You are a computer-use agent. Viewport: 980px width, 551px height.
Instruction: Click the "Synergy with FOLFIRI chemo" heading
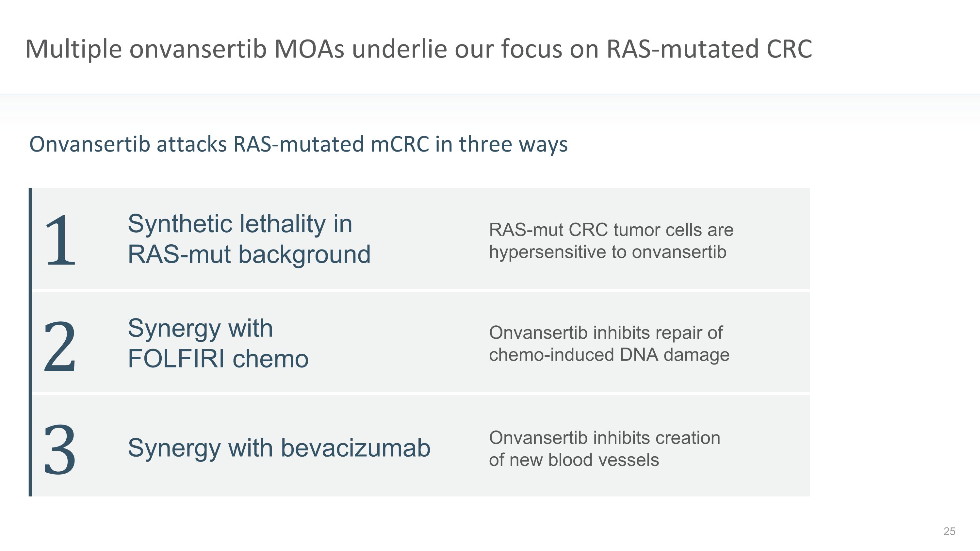click(218, 343)
